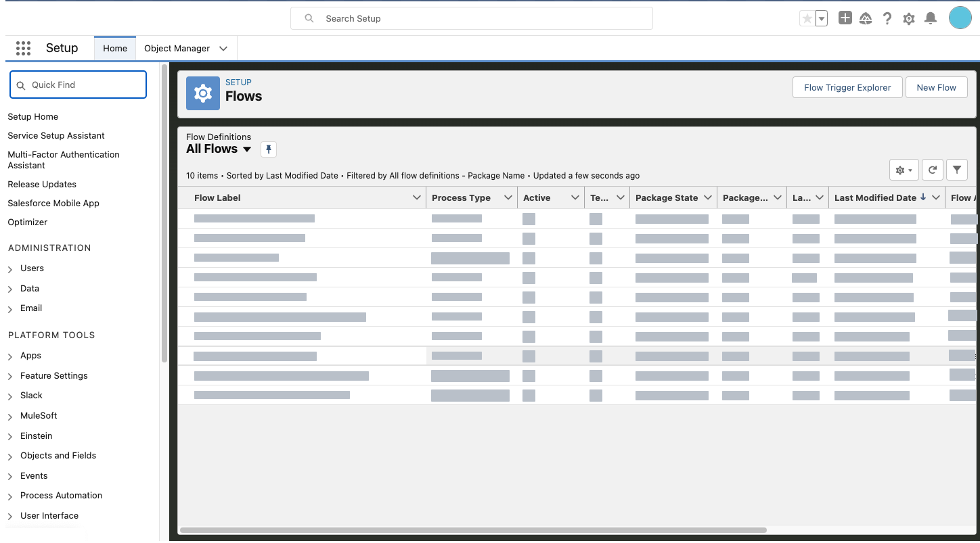This screenshot has height=543, width=980.
Task: Switch to the Home tab
Action: [115, 49]
